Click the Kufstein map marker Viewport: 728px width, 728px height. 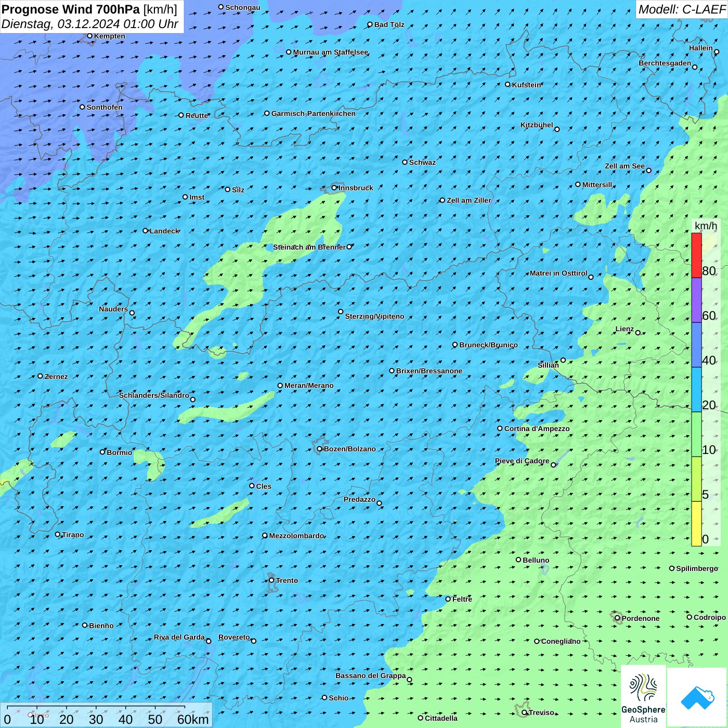(x=508, y=84)
